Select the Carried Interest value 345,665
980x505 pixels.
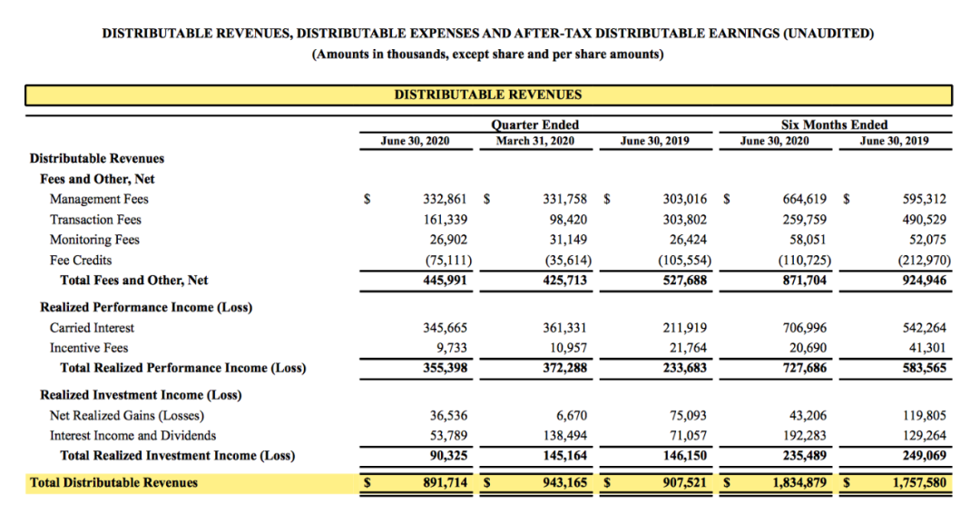445,327
